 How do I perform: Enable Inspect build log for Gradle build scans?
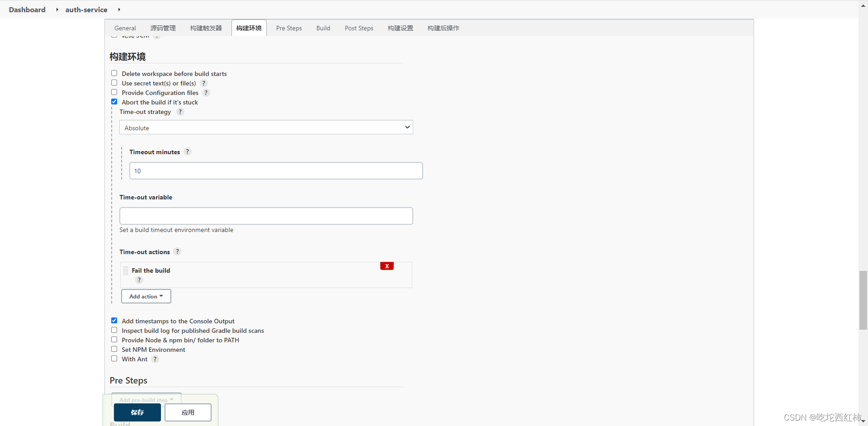(x=114, y=330)
